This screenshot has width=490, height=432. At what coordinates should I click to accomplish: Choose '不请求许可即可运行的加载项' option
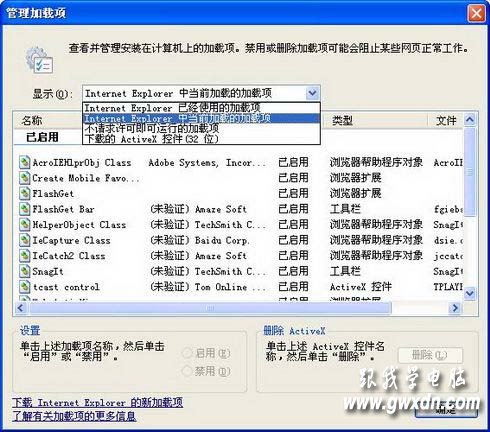pyautogui.click(x=201, y=128)
